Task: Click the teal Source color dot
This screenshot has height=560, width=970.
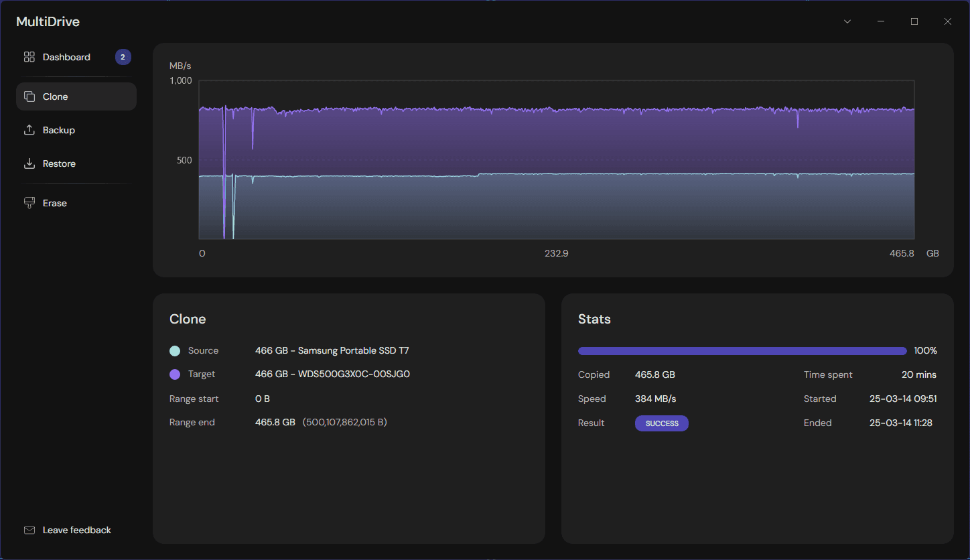Action: point(174,350)
